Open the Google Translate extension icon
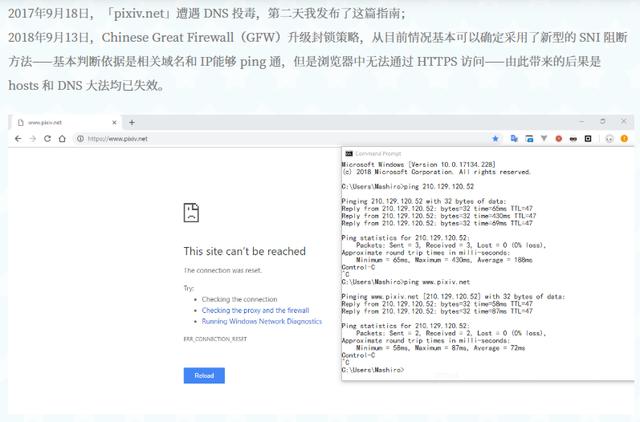640x422 pixels. coord(514,139)
